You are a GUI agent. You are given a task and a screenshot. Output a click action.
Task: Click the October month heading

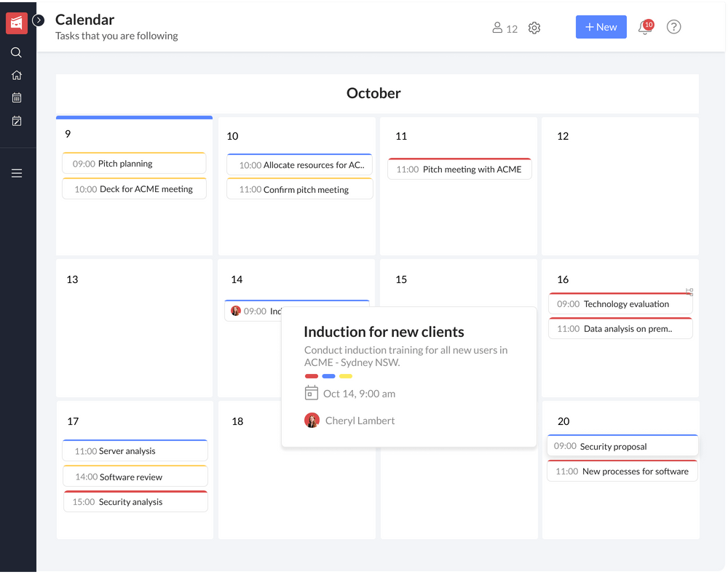click(373, 93)
